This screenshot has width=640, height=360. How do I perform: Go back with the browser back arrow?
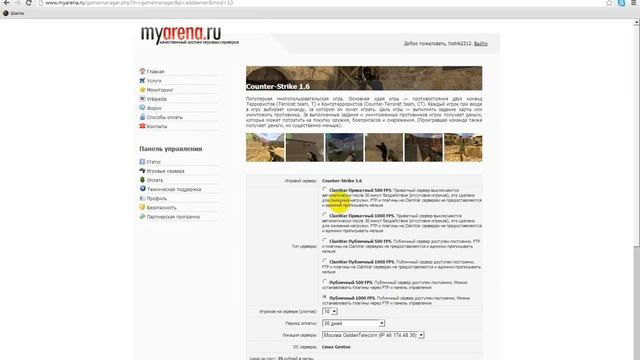[7, 3]
